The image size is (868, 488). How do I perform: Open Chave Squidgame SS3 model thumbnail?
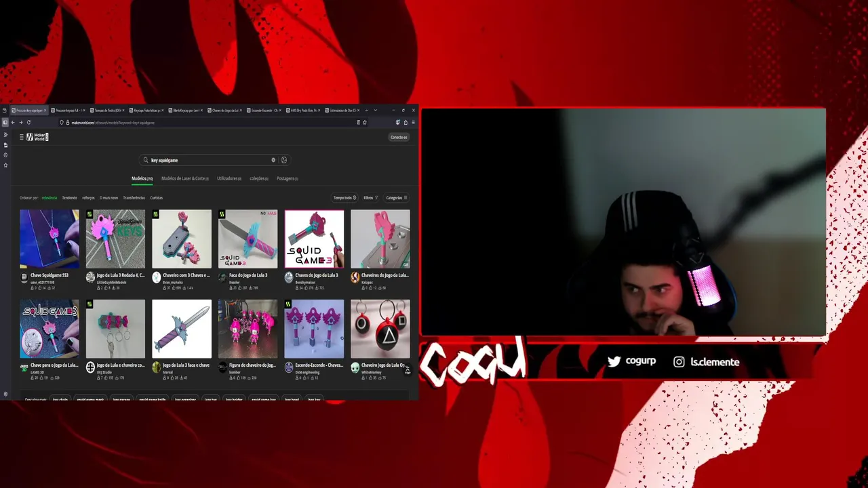(49, 239)
